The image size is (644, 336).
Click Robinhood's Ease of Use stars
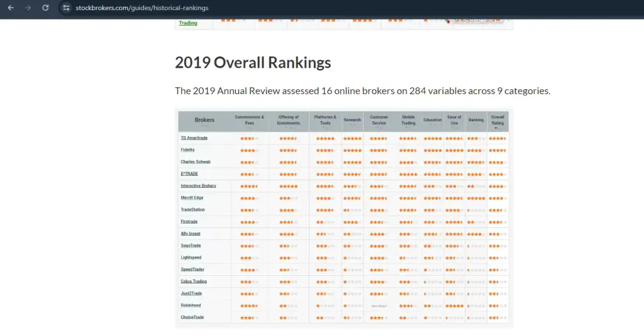pos(454,306)
